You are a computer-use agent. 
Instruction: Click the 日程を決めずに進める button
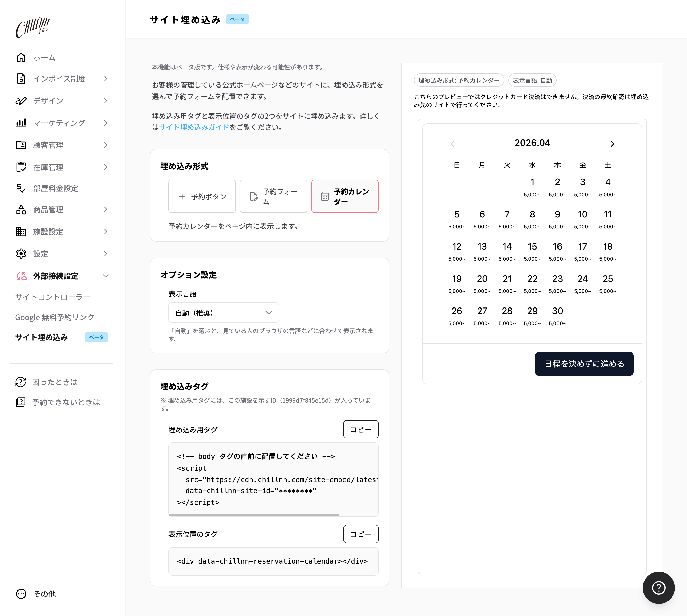(x=584, y=364)
